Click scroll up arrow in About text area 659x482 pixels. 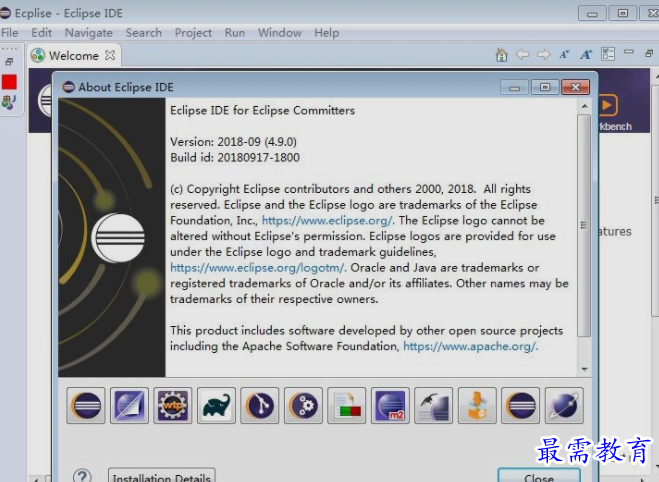pos(584,106)
